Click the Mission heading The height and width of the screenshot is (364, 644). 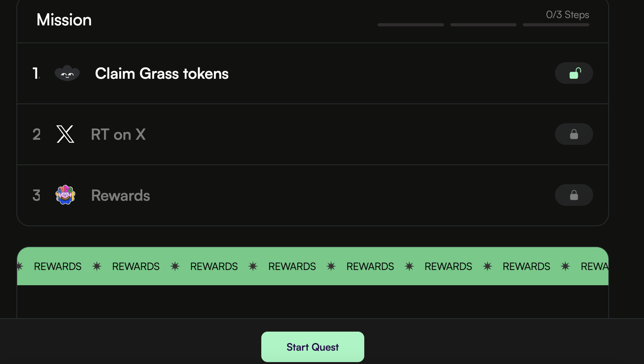[x=64, y=20]
